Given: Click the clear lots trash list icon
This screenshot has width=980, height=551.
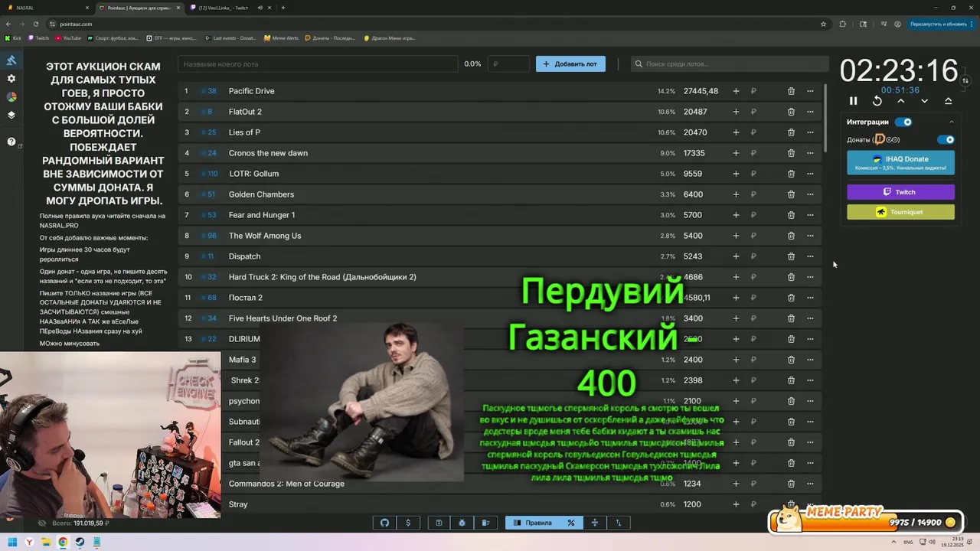Looking at the screenshot, I should tap(485, 523).
